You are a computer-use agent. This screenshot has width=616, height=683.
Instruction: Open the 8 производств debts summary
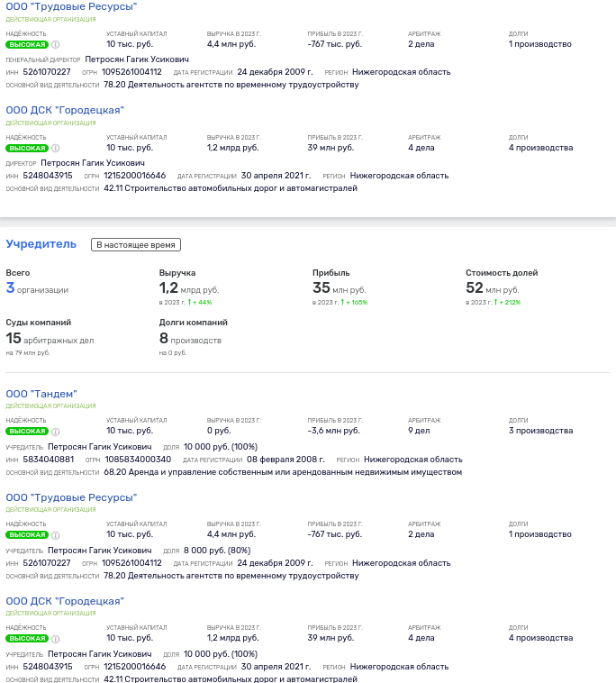point(190,339)
